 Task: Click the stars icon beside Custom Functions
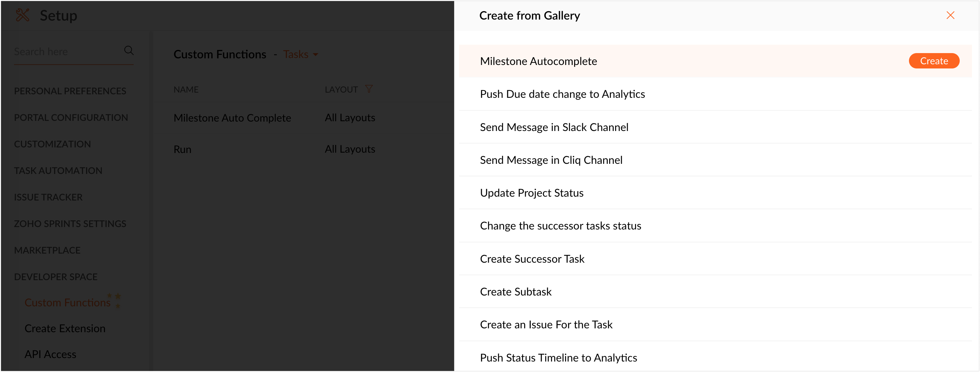115,300
